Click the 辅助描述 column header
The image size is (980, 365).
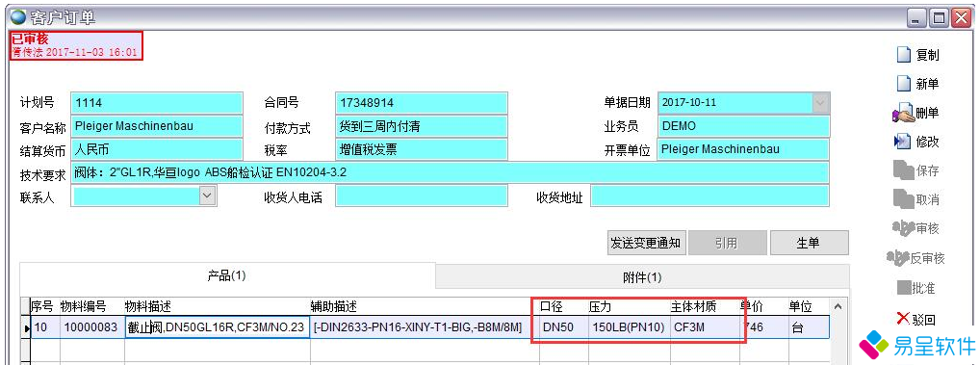[425, 306]
